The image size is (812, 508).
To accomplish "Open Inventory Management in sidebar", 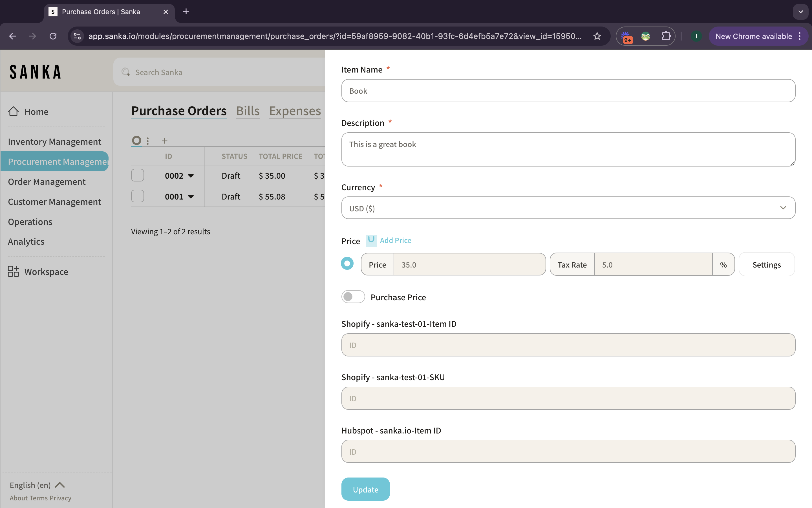I will click(x=54, y=141).
